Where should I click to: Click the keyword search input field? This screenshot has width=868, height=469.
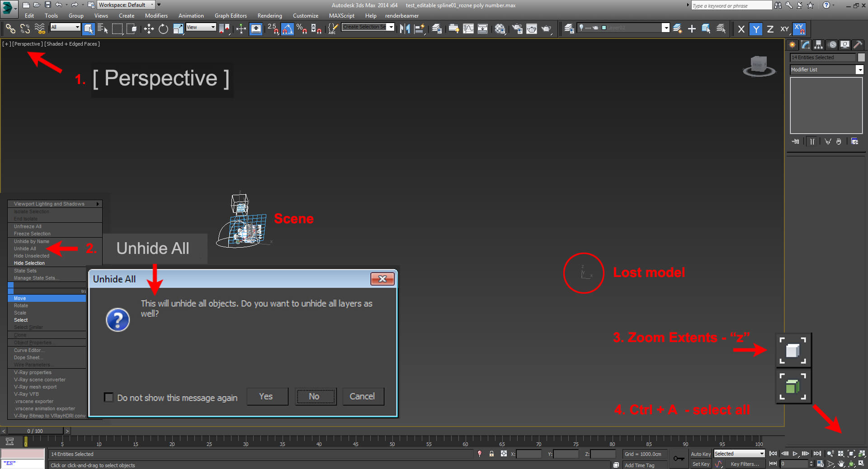tap(731, 5)
